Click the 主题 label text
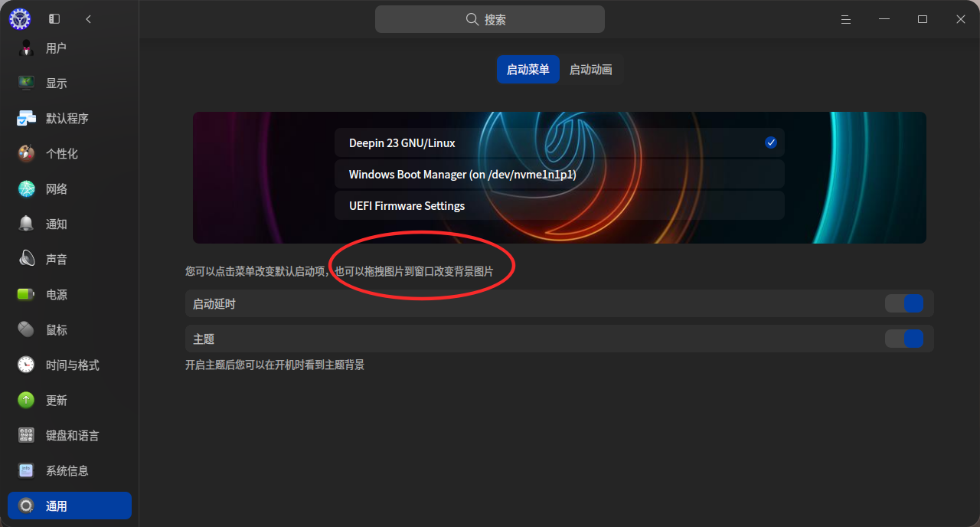This screenshot has width=980, height=527. point(204,339)
